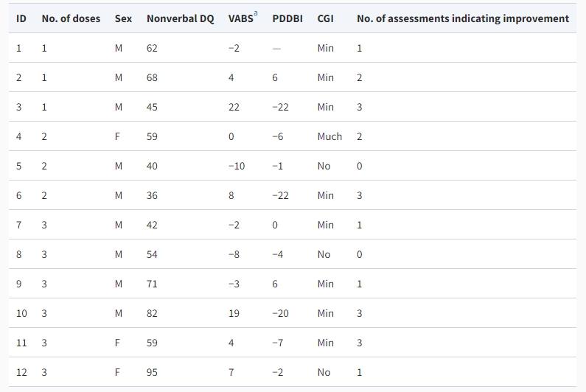Click the Nonverbal DQ value 71

point(152,284)
